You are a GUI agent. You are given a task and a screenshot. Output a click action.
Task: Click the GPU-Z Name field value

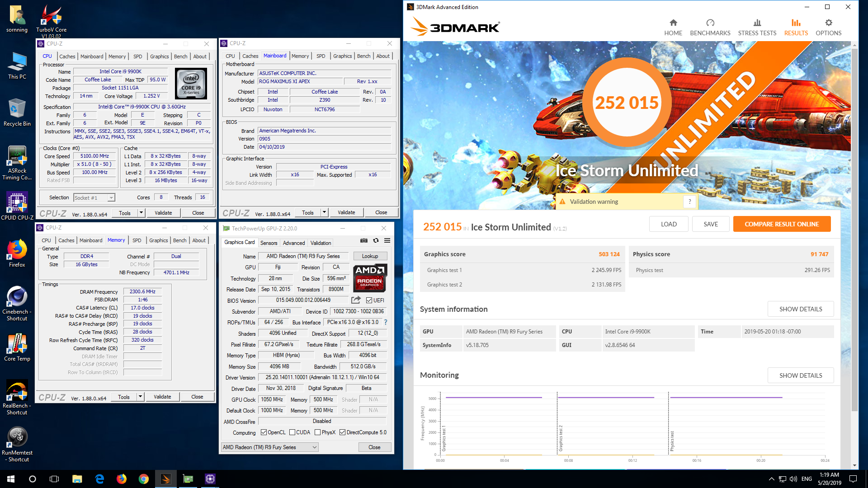[303, 256]
